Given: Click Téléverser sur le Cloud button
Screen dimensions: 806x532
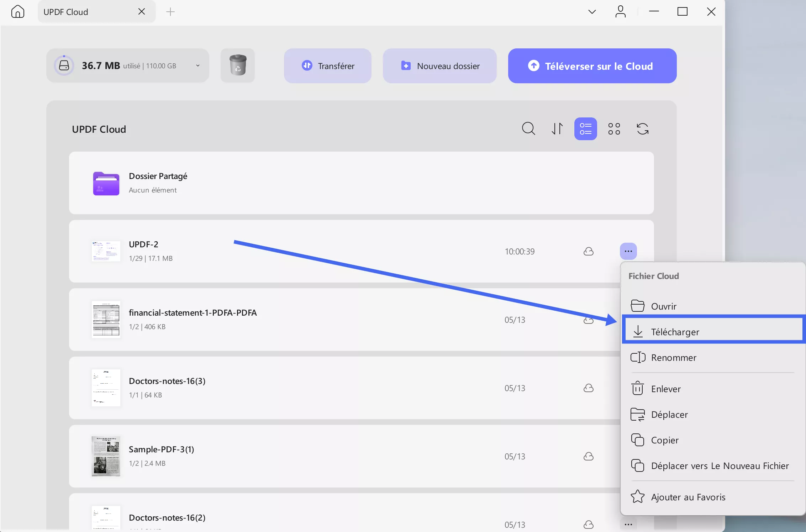Looking at the screenshot, I should (592, 66).
